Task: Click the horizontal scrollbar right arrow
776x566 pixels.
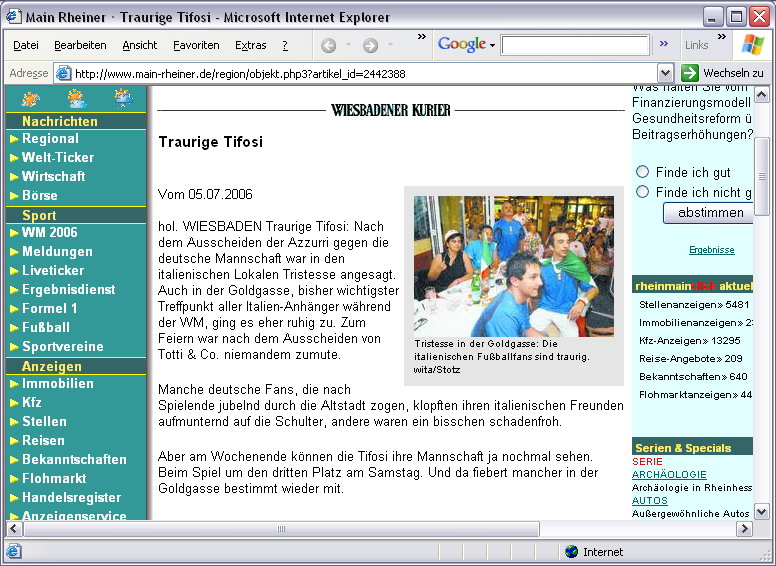Action: 744,529
